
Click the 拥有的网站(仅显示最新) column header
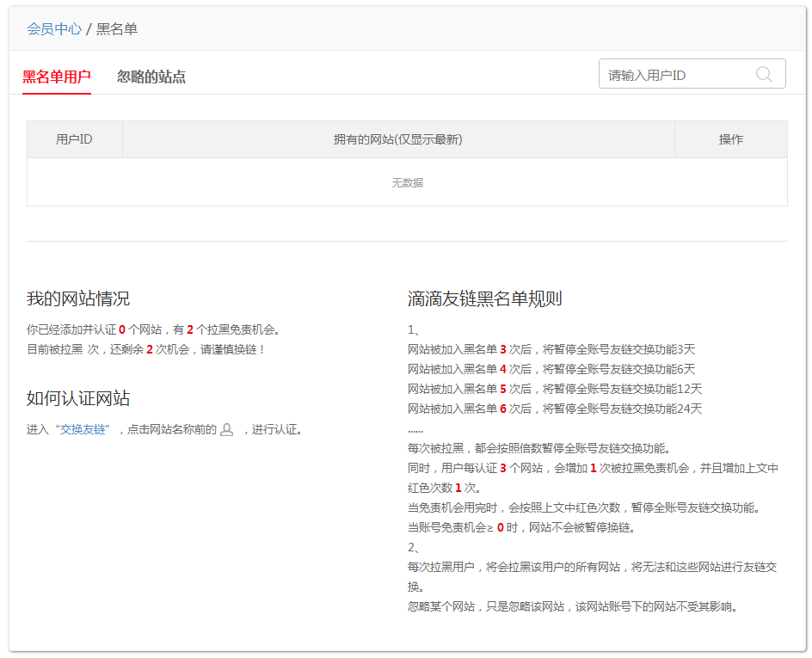click(x=400, y=138)
